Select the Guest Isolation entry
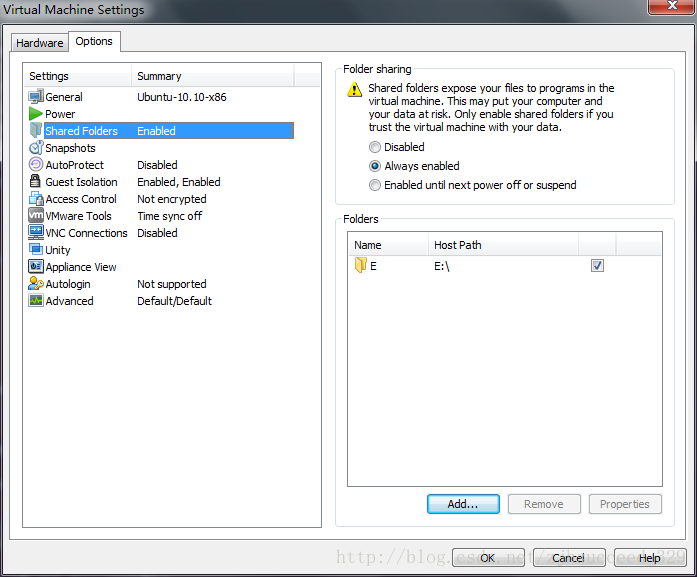The width and height of the screenshot is (697, 577). [160, 182]
